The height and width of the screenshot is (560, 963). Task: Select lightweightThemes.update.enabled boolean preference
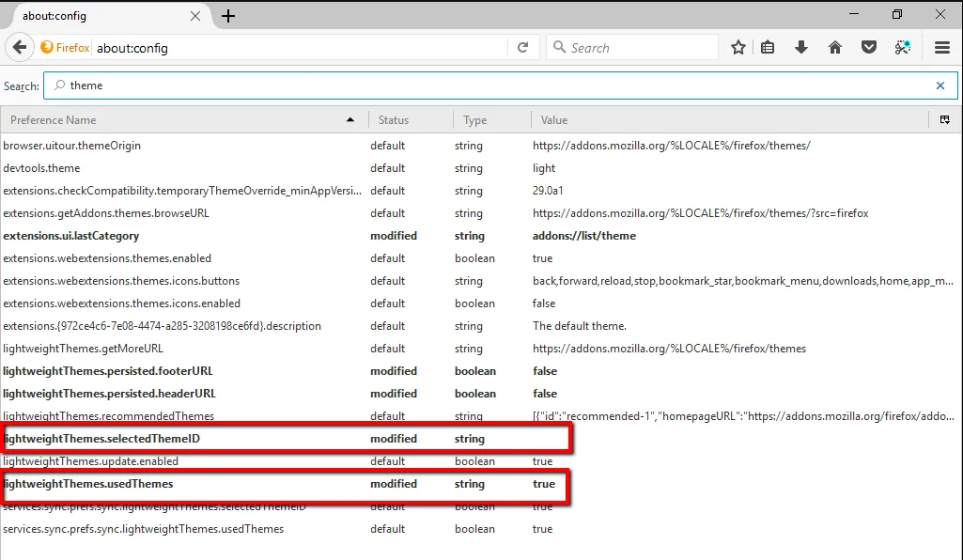point(90,461)
